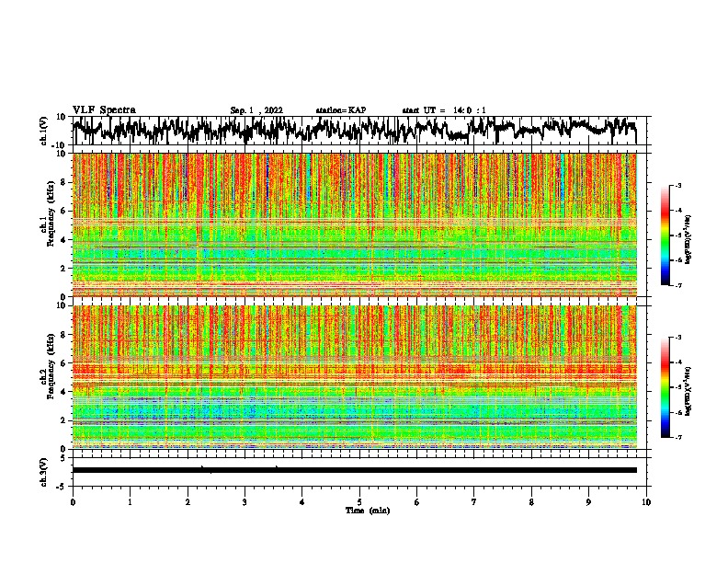This screenshot has height=563, width=728.
Task: Click time axis tick label '9'
Action: point(588,502)
